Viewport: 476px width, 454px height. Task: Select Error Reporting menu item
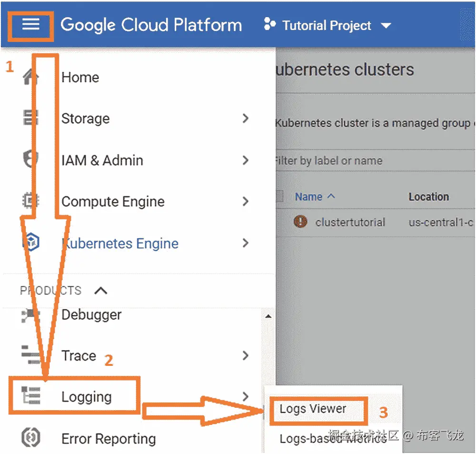point(109,439)
